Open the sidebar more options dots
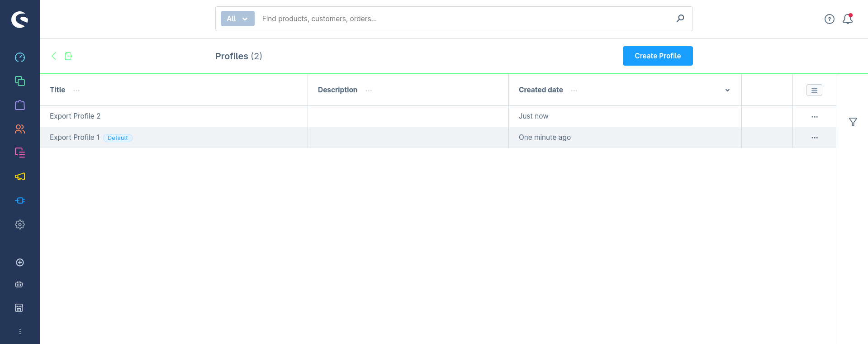This screenshot has width=868, height=344. point(20,332)
